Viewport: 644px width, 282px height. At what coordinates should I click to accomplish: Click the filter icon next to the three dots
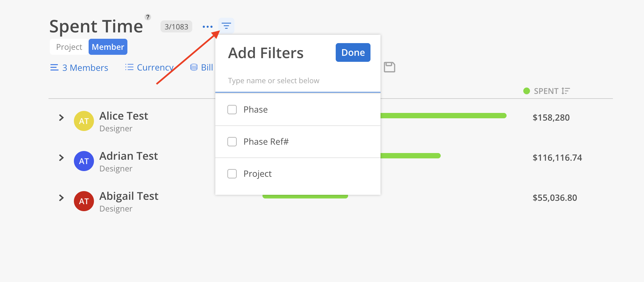[226, 26]
